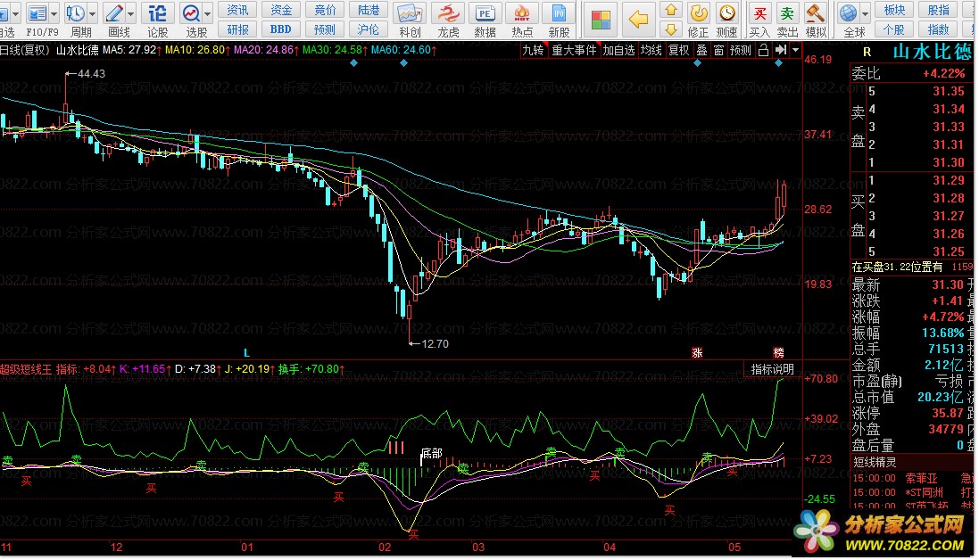Screen dimensions: 979x560
Task: Open 指标说明 indicator description
Action: click(x=772, y=369)
